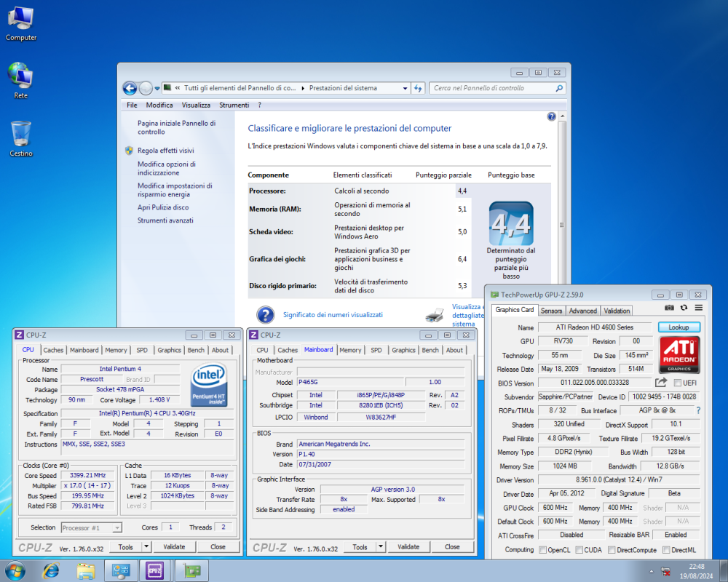Click the Intel Pentium 4 HT logo in CPU-Z

pyautogui.click(x=210, y=385)
